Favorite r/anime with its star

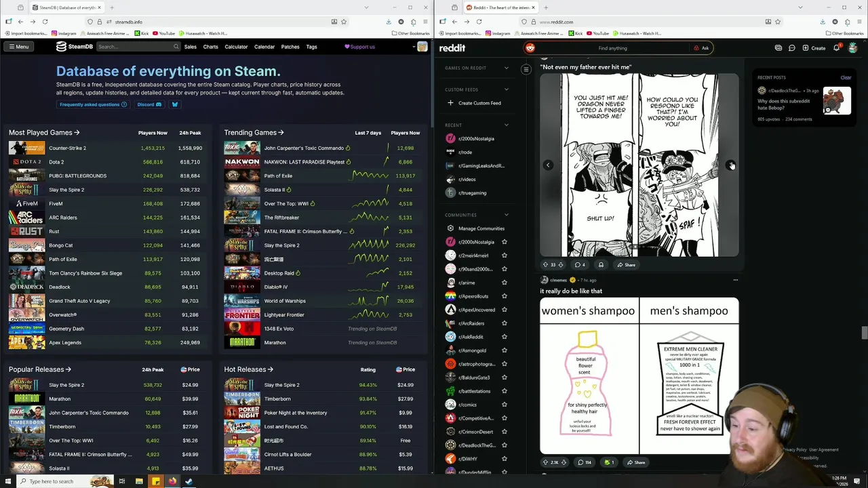coord(504,283)
